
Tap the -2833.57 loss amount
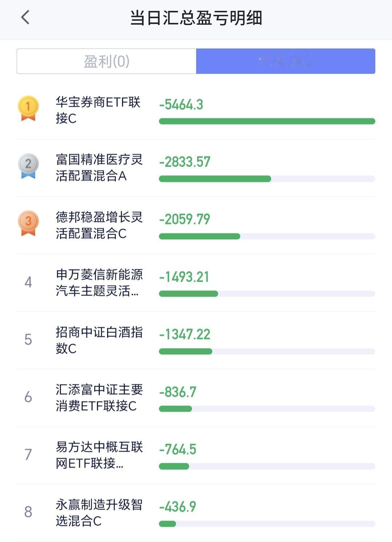tap(185, 162)
